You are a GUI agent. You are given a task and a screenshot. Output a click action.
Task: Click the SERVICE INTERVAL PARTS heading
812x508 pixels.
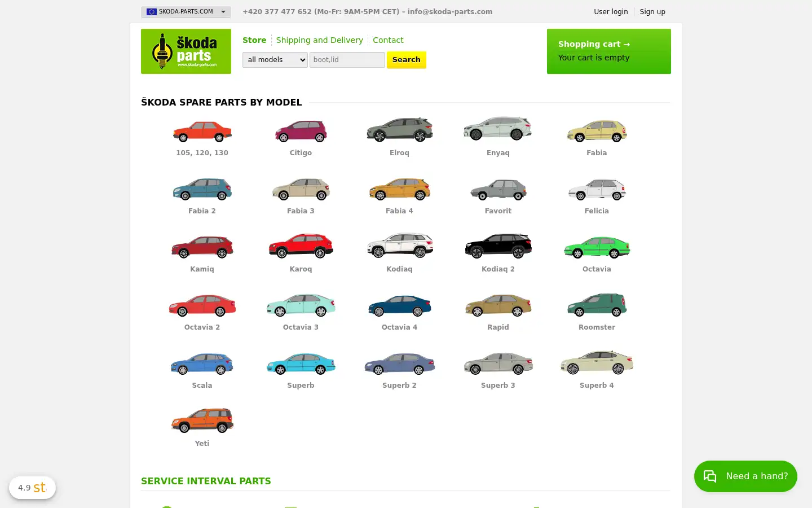206,481
